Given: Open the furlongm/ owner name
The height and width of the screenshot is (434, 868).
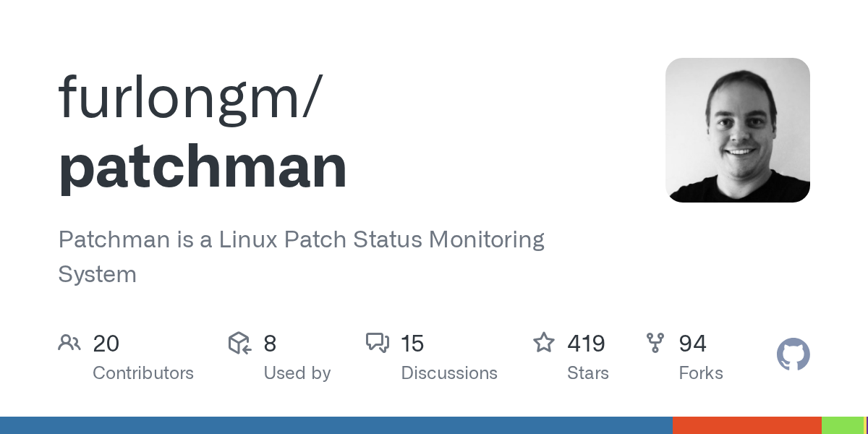Looking at the screenshot, I should (188, 98).
